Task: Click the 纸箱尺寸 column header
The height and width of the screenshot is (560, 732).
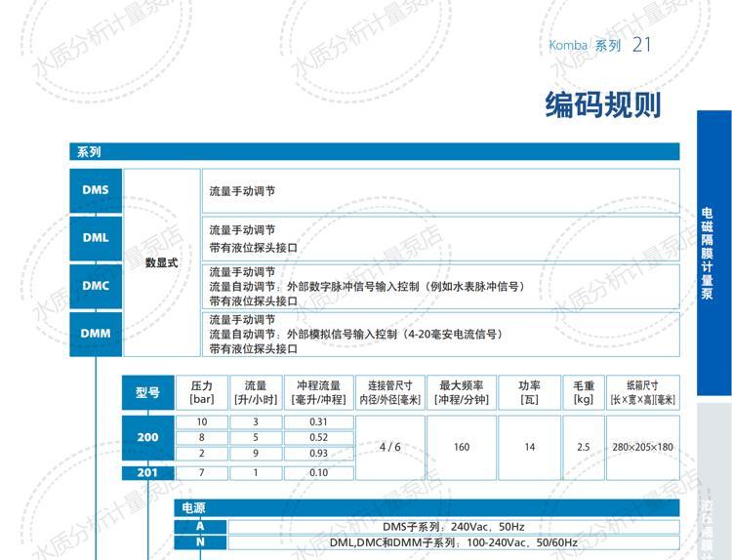Action: click(643, 392)
